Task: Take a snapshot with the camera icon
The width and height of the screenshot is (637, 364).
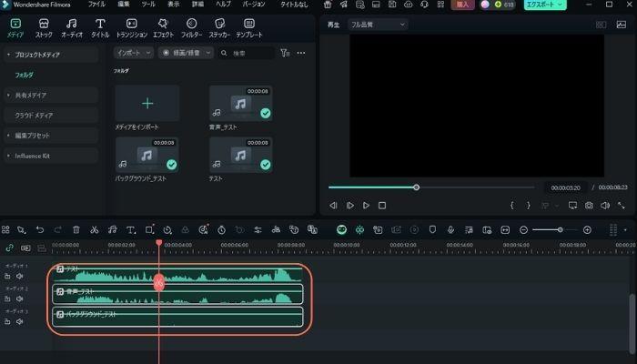Action: 589,206
